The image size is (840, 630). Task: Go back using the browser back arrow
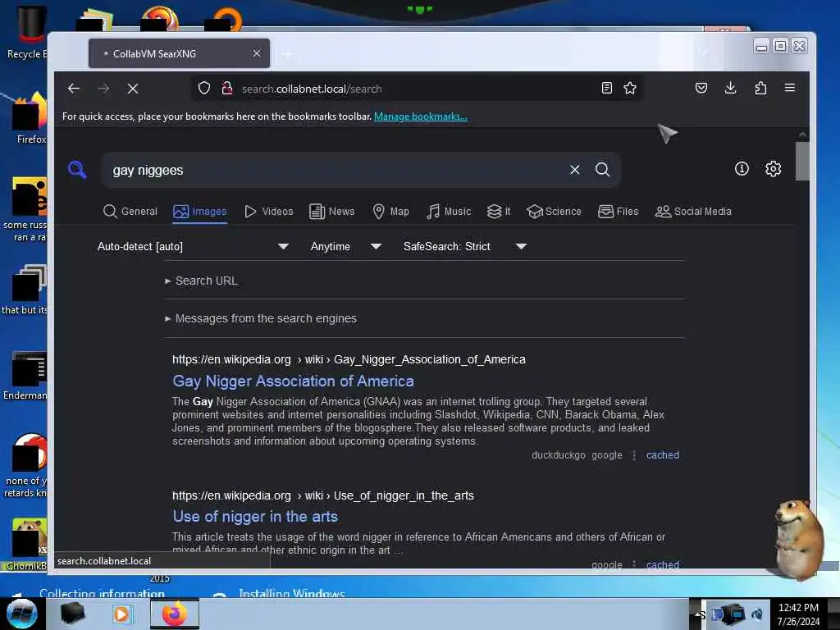[74, 89]
